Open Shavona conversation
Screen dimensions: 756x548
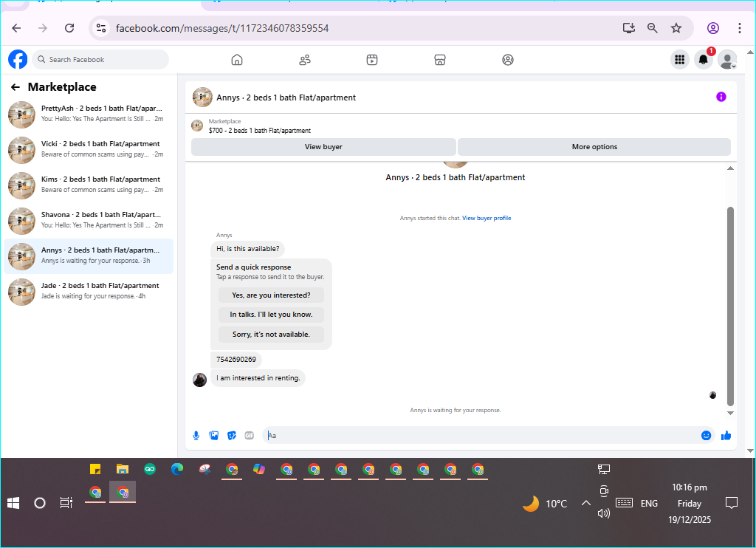click(x=89, y=220)
